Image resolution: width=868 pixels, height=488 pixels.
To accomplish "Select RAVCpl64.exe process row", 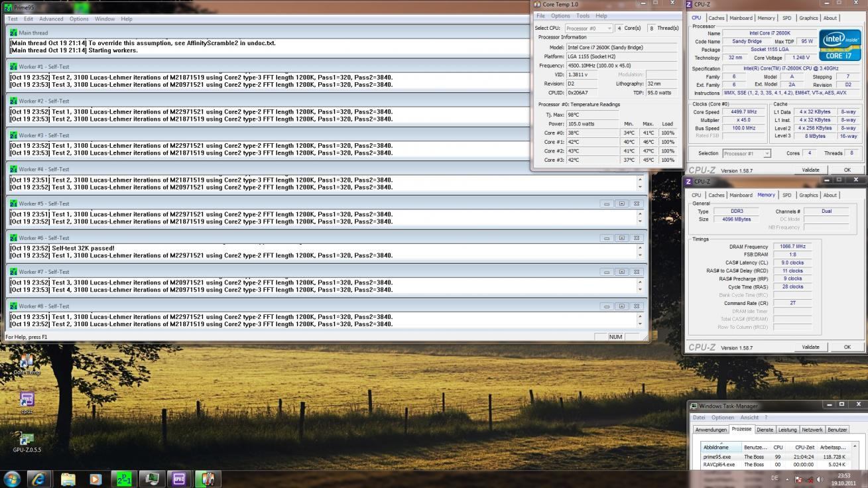I will [776, 465].
